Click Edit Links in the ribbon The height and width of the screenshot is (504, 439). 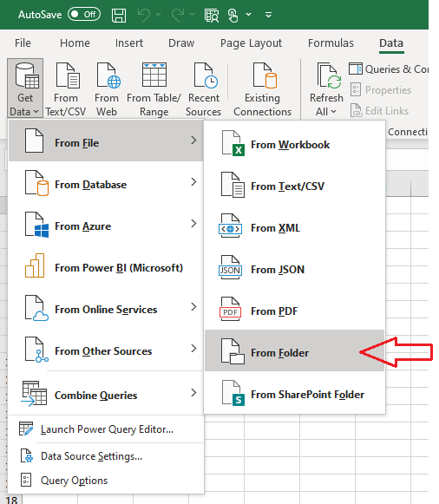pos(379,111)
